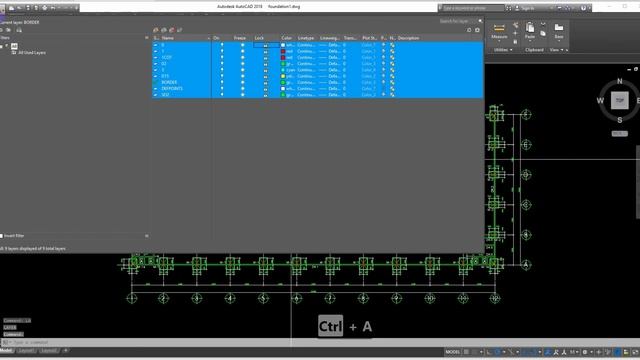Open AutoCAD application menu button
Screen dimensions: 640x360
pyautogui.click(x=2, y=9)
